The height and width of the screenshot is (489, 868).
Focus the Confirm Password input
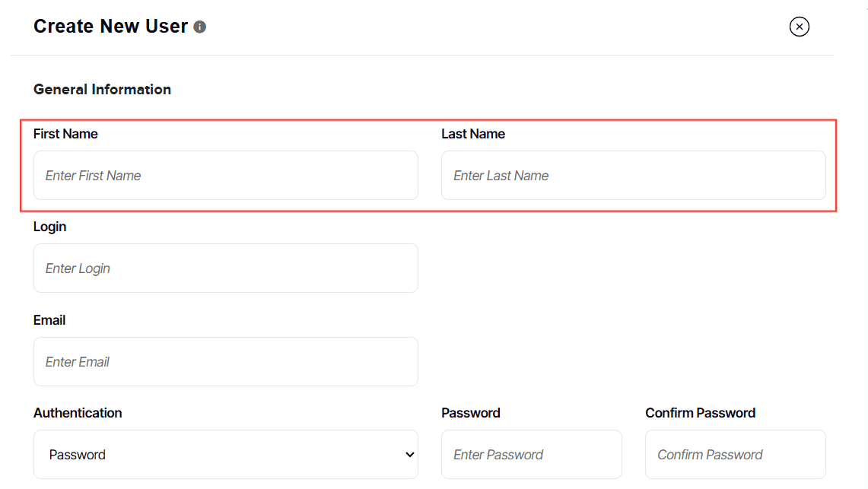click(x=735, y=455)
